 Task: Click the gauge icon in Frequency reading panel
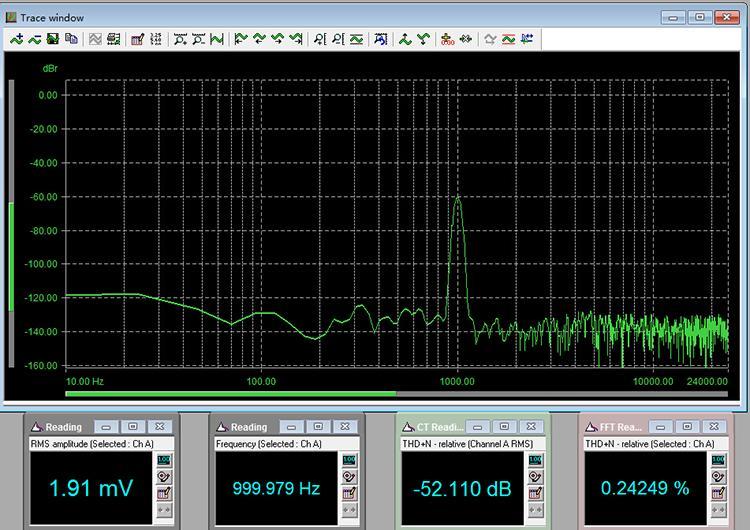349,476
